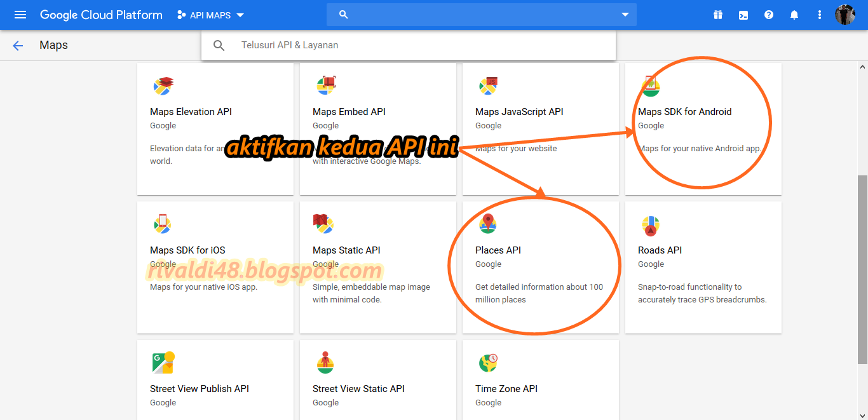Viewport: 868px width, 420px height.
Task: Expand the top search bar dropdown arrow
Action: [x=625, y=15]
